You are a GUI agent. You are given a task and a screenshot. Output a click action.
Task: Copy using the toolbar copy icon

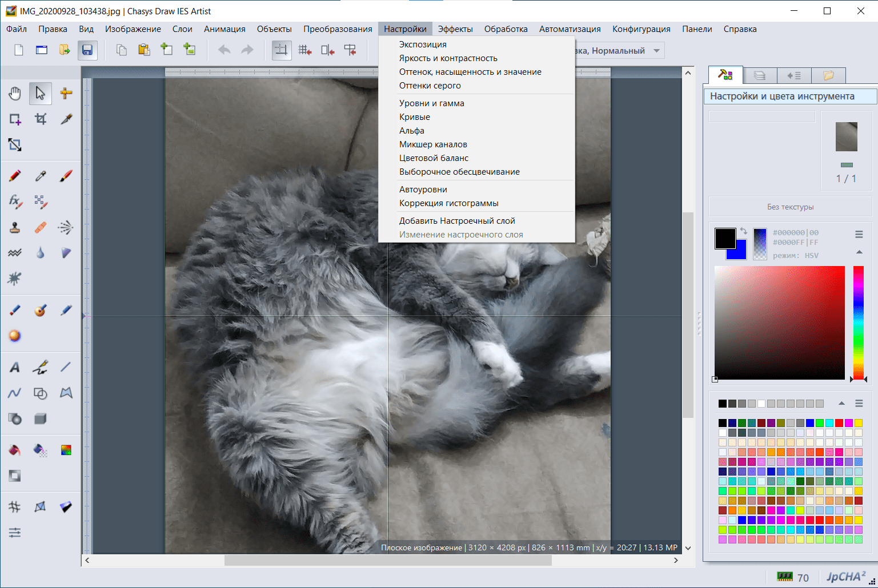[121, 50]
